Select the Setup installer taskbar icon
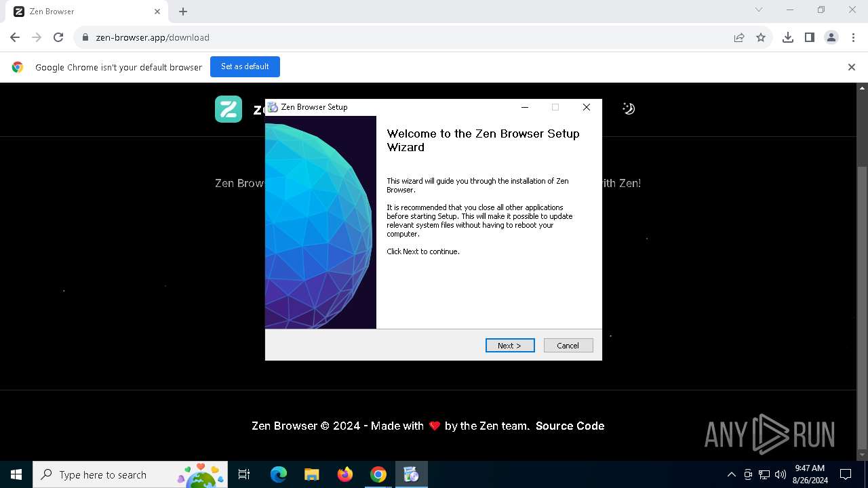Image resolution: width=868 pixels, height=488 pixels. point(411,474)
